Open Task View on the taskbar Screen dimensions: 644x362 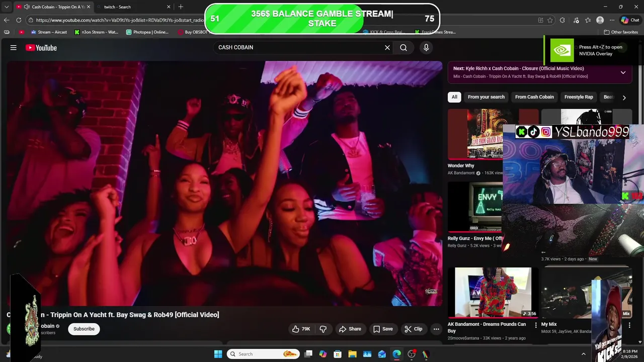pos(308,354)
